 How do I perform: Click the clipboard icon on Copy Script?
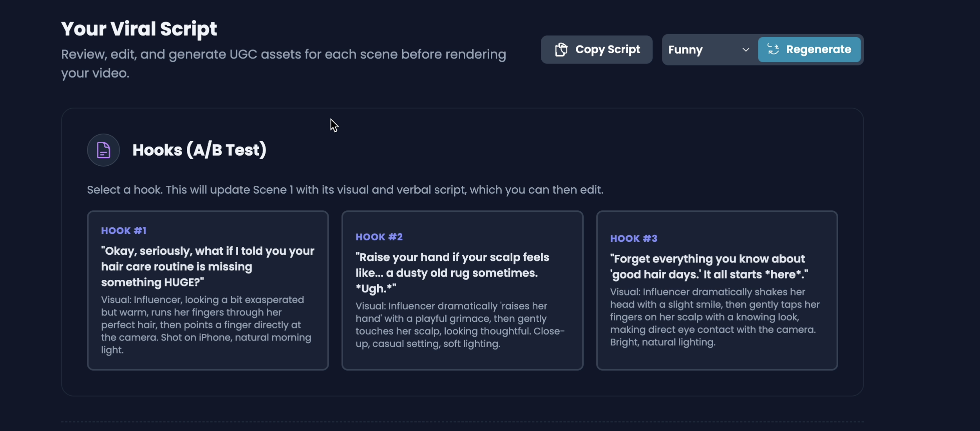pos(561,50)
